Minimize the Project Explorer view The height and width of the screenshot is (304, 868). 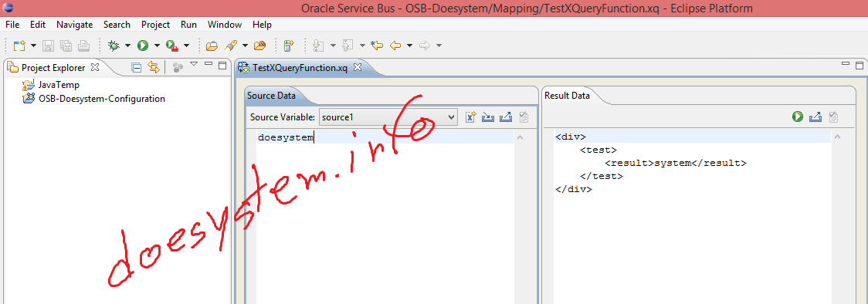(x=209, y=64)
